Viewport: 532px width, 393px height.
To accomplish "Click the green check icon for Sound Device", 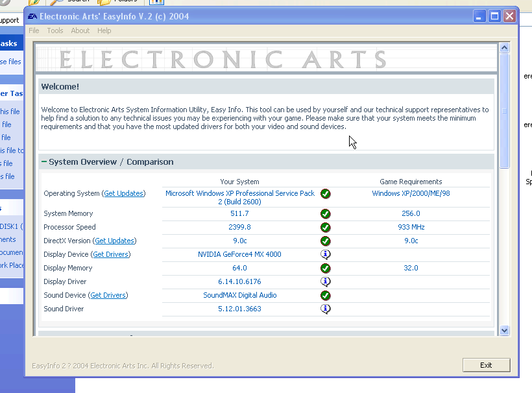I will (x=326, y=295).
